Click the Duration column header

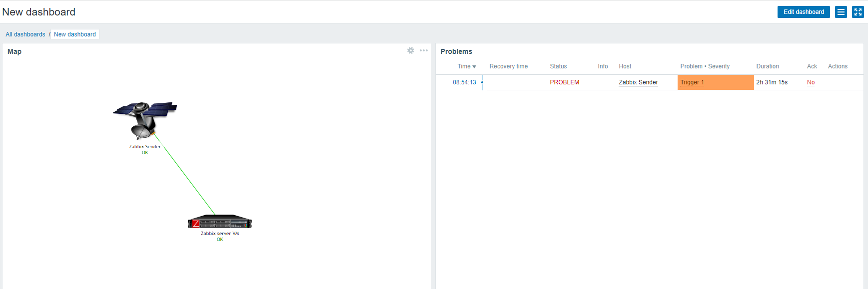click(768, 66)
